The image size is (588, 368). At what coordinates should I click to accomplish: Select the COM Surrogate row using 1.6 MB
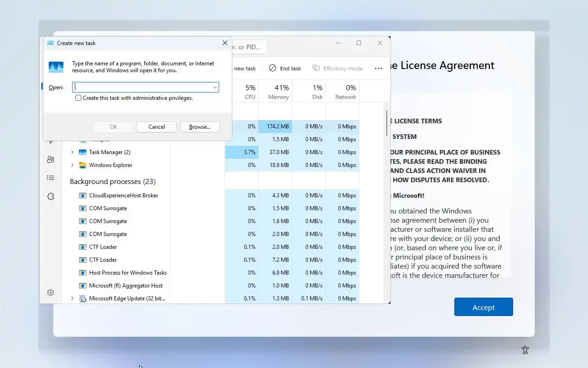(108, 221)
